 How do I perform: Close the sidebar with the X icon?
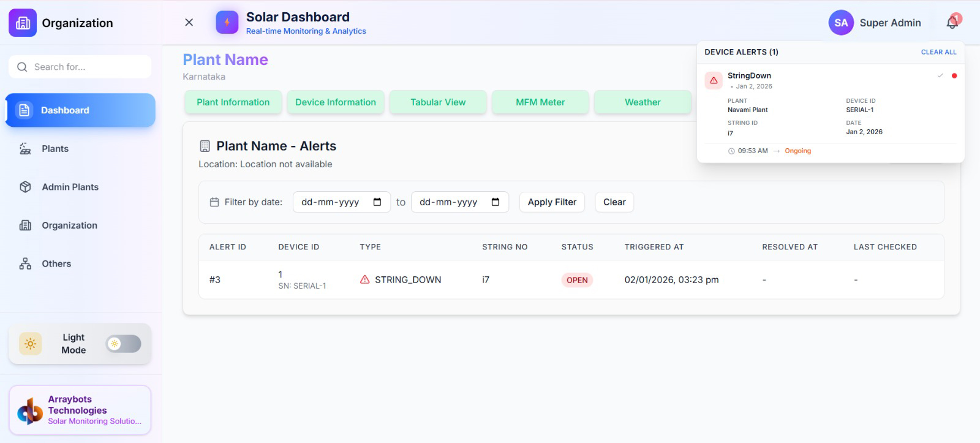click(x=189, y=23)
